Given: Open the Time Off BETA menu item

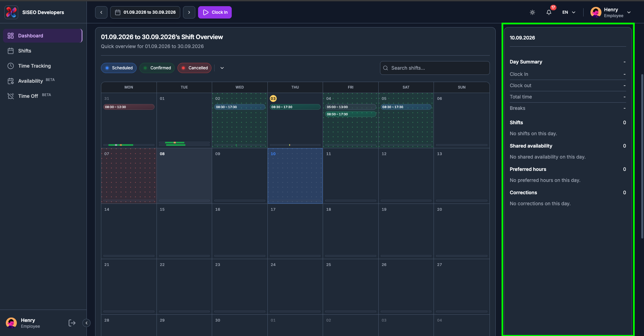Looking at the screenshot, I should click(43, 96).
